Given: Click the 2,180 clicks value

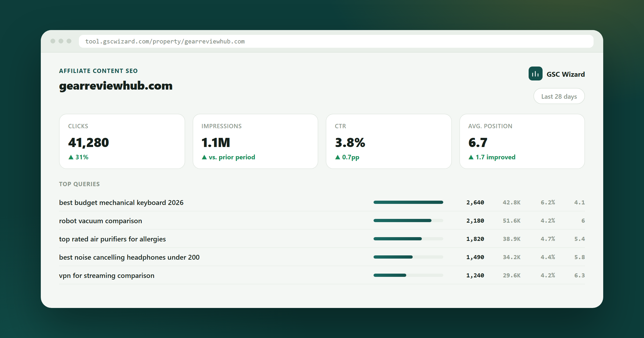Looking at the screenshot, I should point(475,221).
